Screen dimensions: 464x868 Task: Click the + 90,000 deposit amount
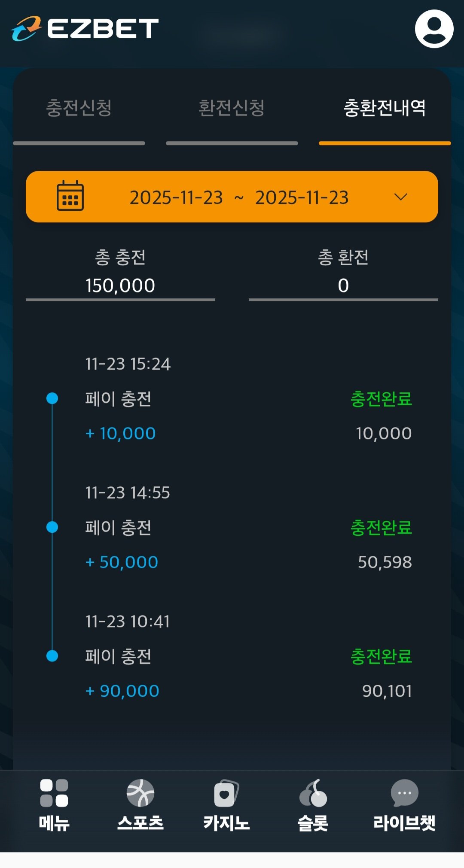pyautogui.click(x=122, y=691)
